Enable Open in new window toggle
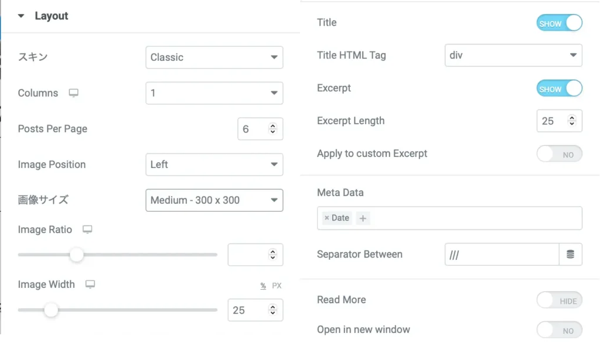The width and height of the screenshot is (600, 364). tap(559, 330)
